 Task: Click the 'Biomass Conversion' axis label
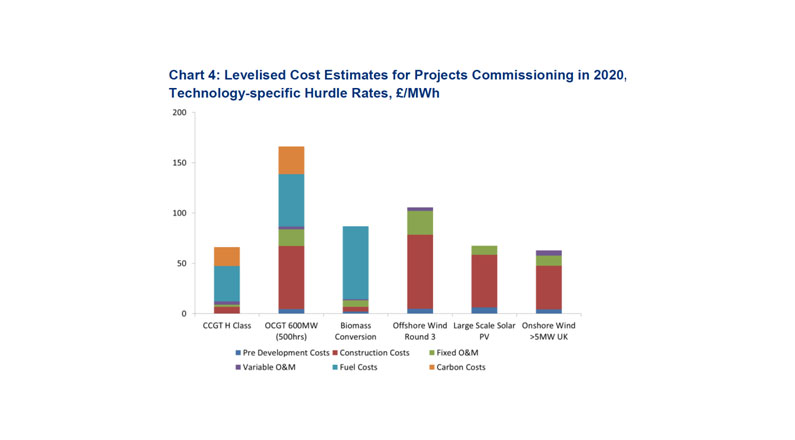pyautogui.click(x=355, y=332)
